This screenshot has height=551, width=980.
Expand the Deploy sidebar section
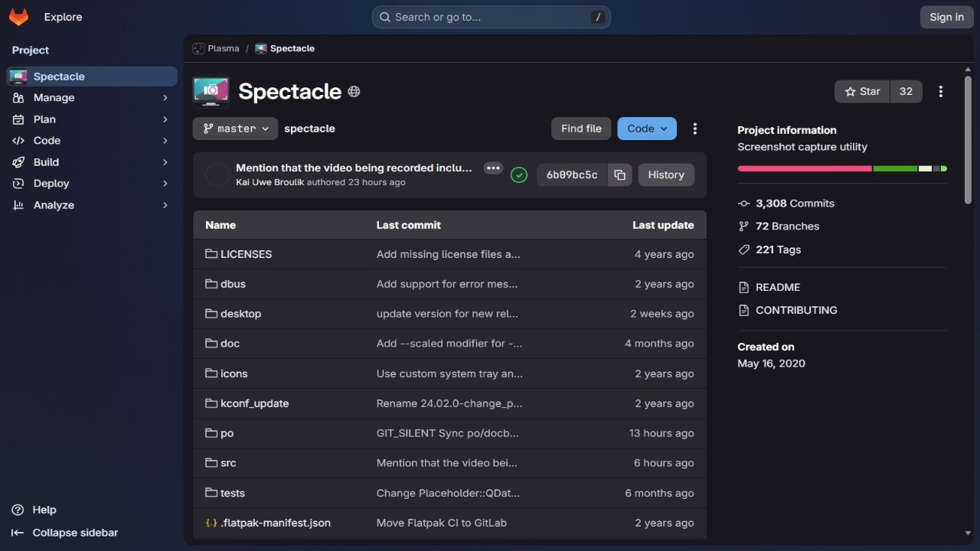pyautogui.click(x=92, y=184)
